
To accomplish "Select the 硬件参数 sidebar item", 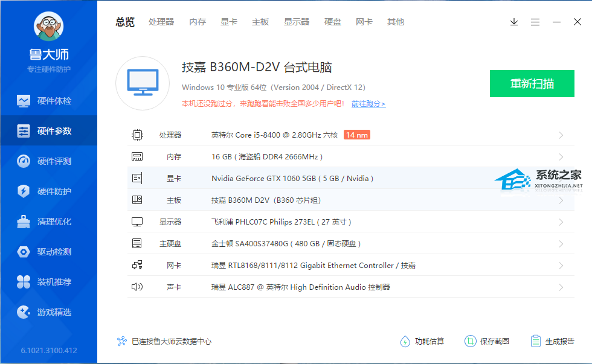I will point(49,131).
